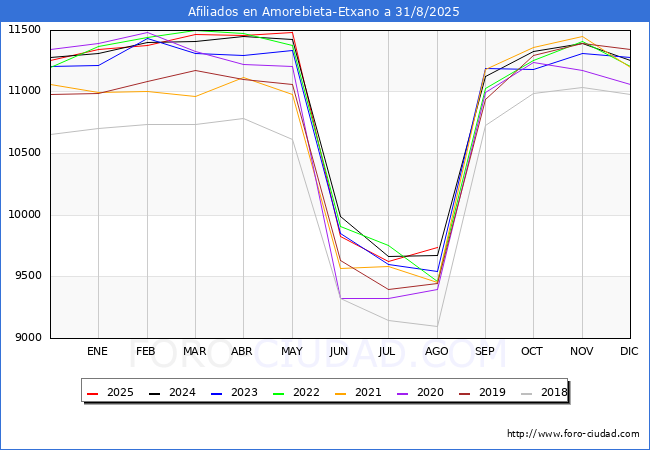Click the 11500 y-axis value

coord(22,30)
